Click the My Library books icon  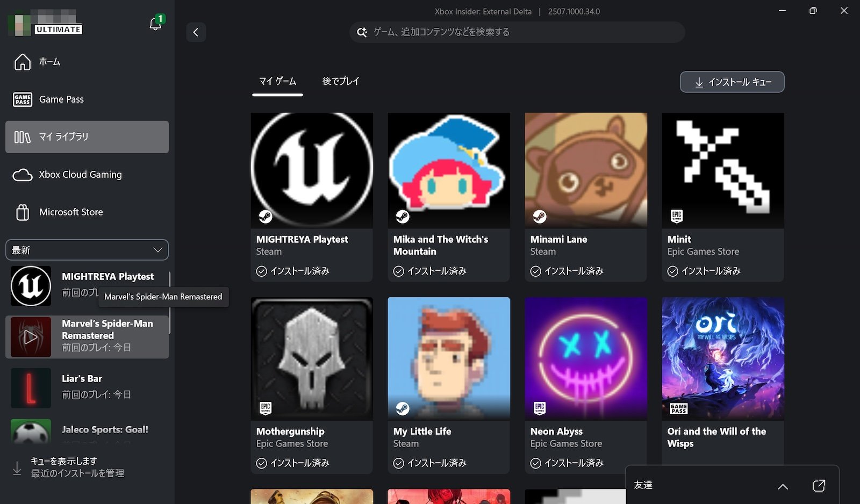point(23,137)
